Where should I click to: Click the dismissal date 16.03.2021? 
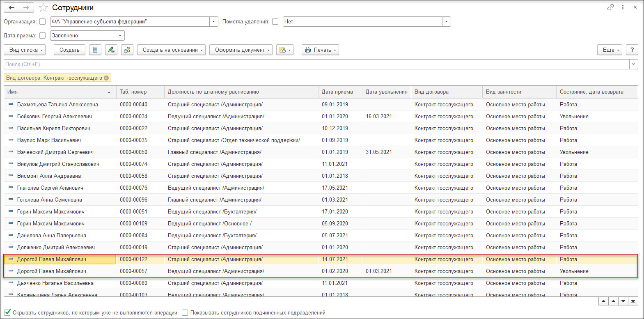379,117
